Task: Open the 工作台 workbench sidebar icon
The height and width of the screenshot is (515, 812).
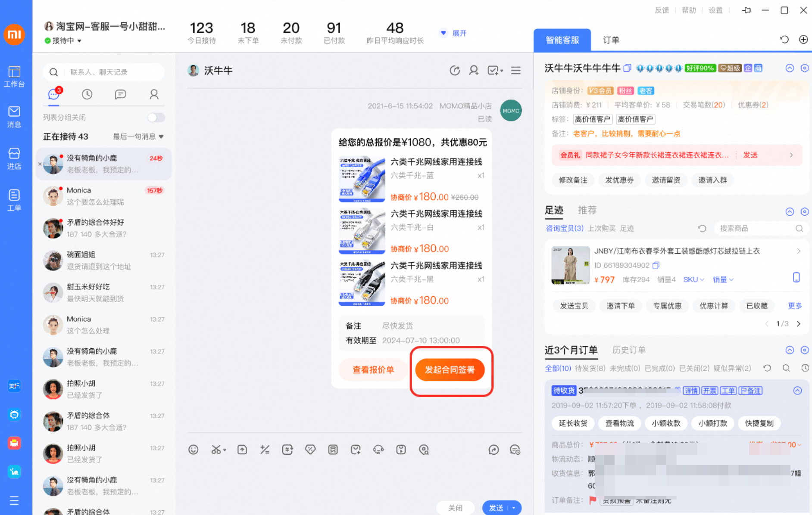Action: 14,76
